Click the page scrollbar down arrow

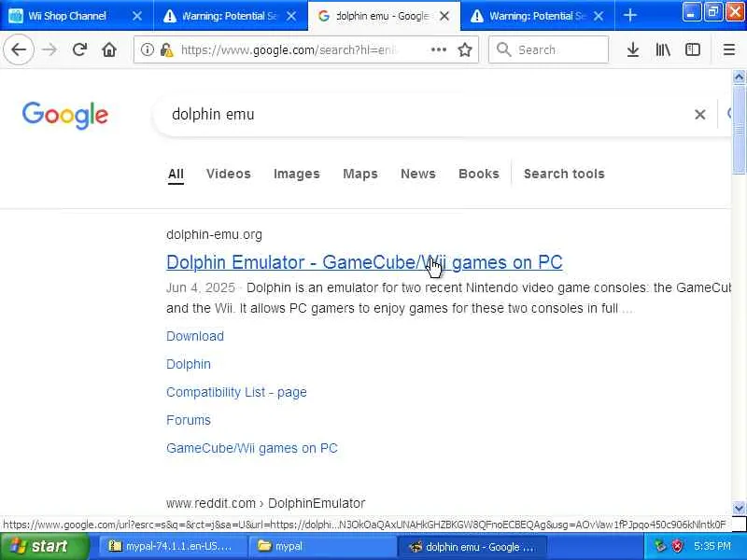click(x=739, y=508)
